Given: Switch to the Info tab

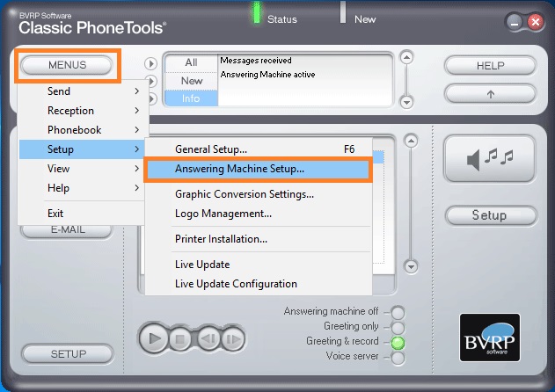Looking at the screenshot, I should [x=191, y=98].
